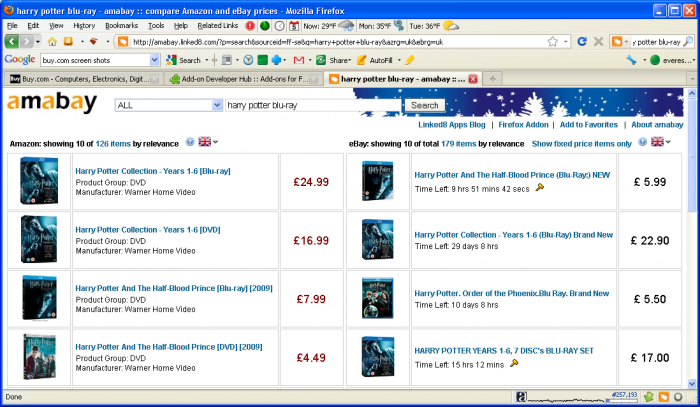This screenshot has height=407, width=700.
Task: Click the amabay logo
Action: 52,102
